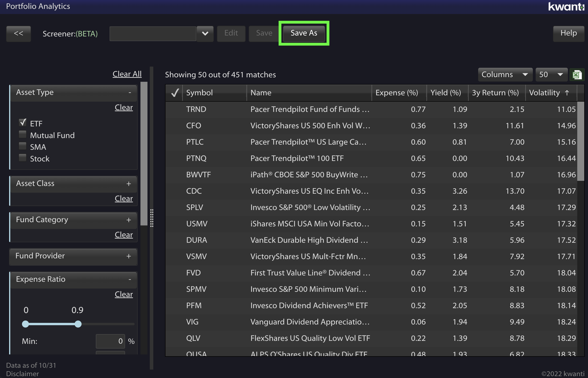Screen dimensions: 588x378
Task: Sort by 3y Return (%) column header
Action: pos(497,93)
